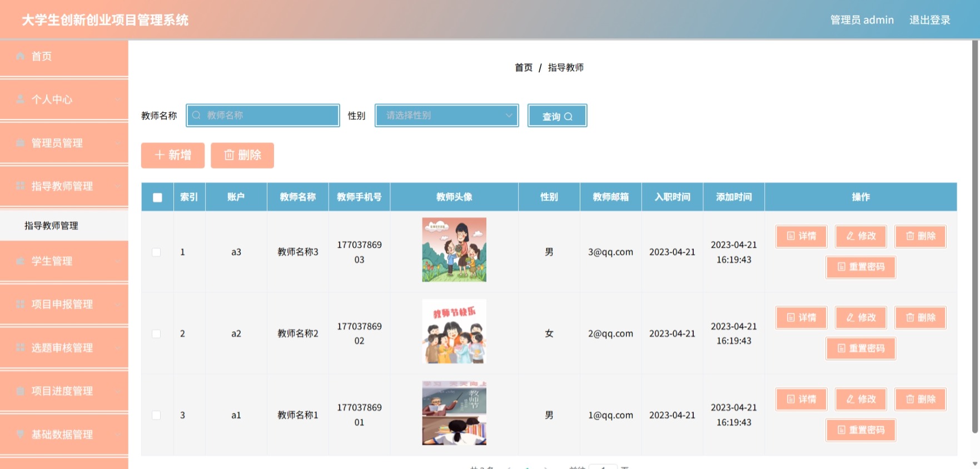Screen dimensions: 980x469
Task: Check the row checkbox for teacher a2
Action: click(x=157, y=334)
